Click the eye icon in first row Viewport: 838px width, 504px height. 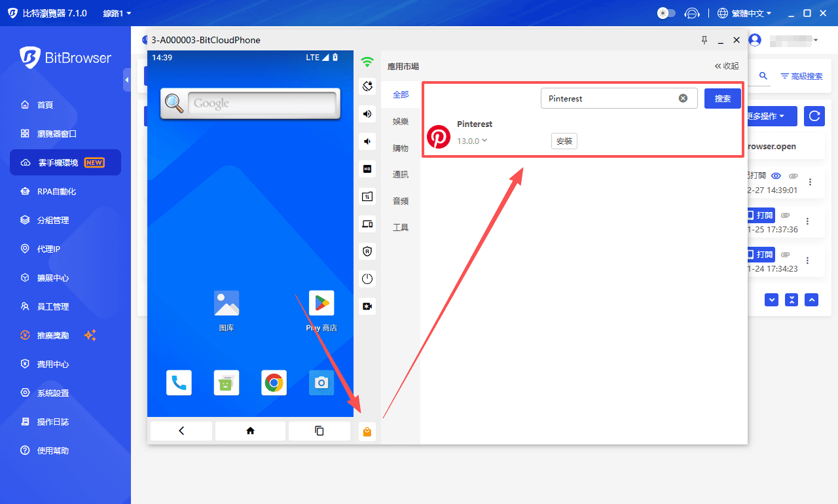(776, 176)
